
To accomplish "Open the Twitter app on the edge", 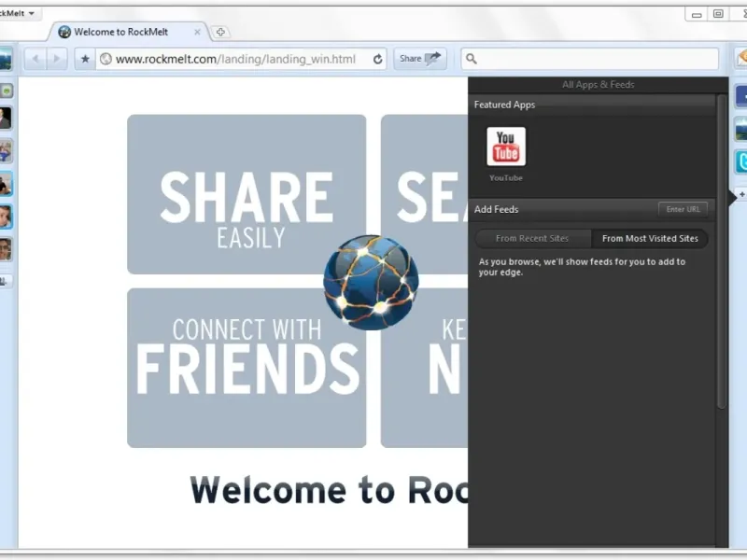I will coord(741,161).
